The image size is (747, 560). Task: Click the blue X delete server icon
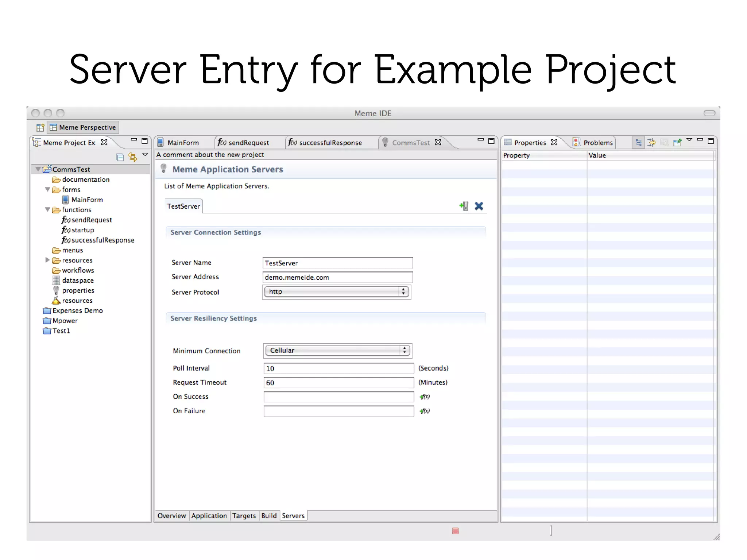point(479,206)
